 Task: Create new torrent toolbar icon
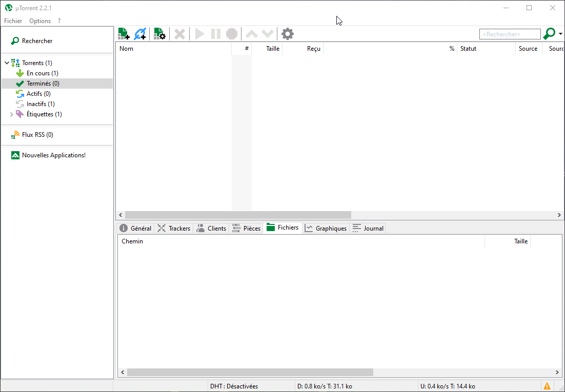tap(159, 34)
